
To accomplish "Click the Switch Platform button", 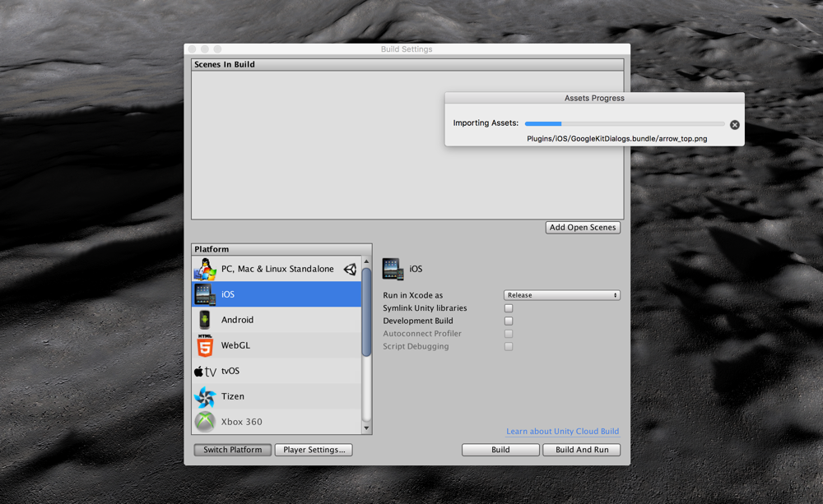I will point(233,450).
